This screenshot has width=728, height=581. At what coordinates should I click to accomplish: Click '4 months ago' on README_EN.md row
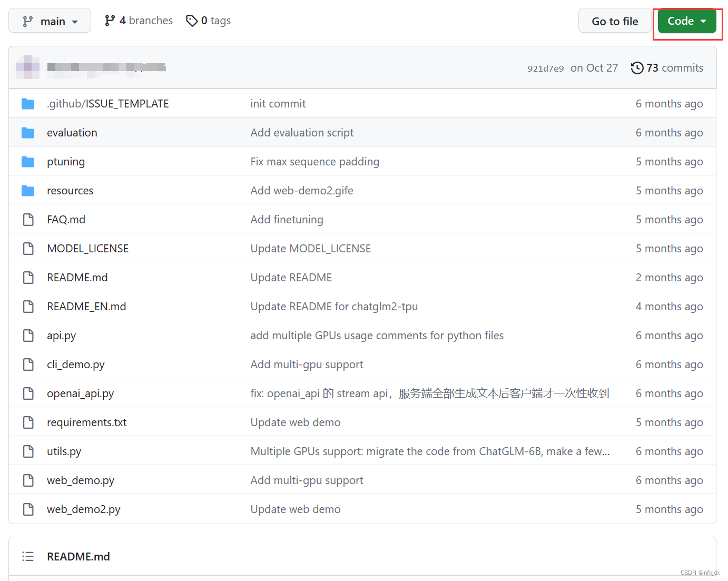click(670, 307)
